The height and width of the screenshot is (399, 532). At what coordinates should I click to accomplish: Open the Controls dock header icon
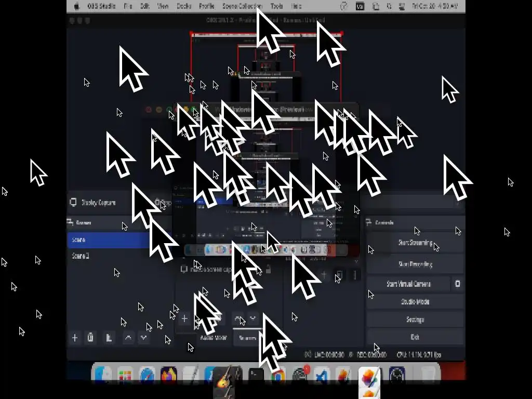tap(369, 222)
